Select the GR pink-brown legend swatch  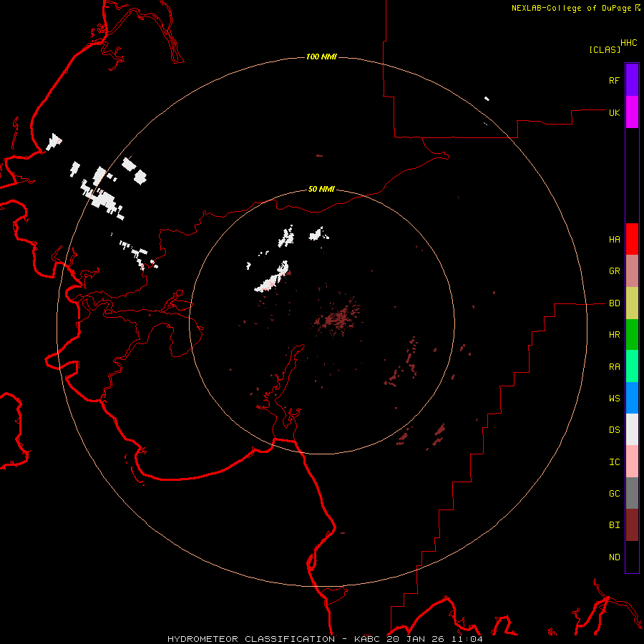click(632, 271)
